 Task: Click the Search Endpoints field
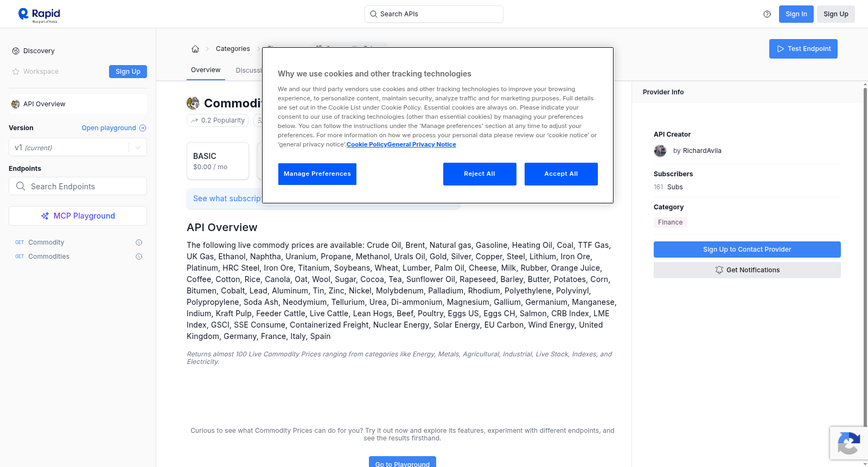(78, 186)
